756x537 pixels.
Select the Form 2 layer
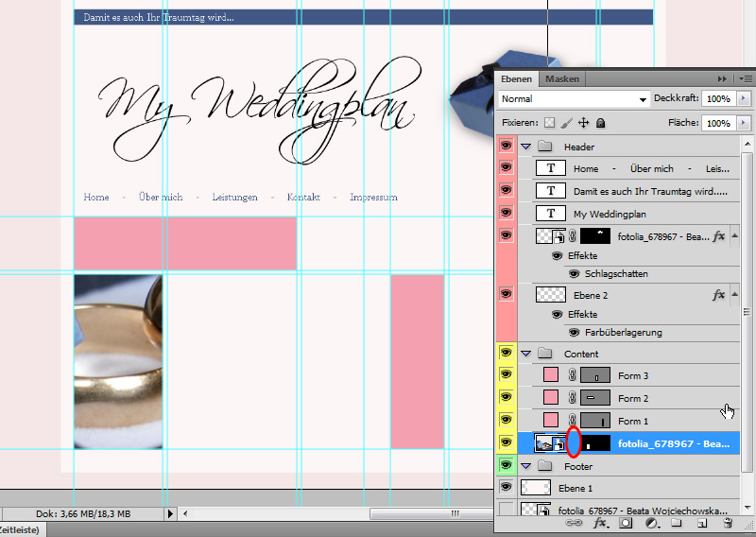click(x=633, y=398)
